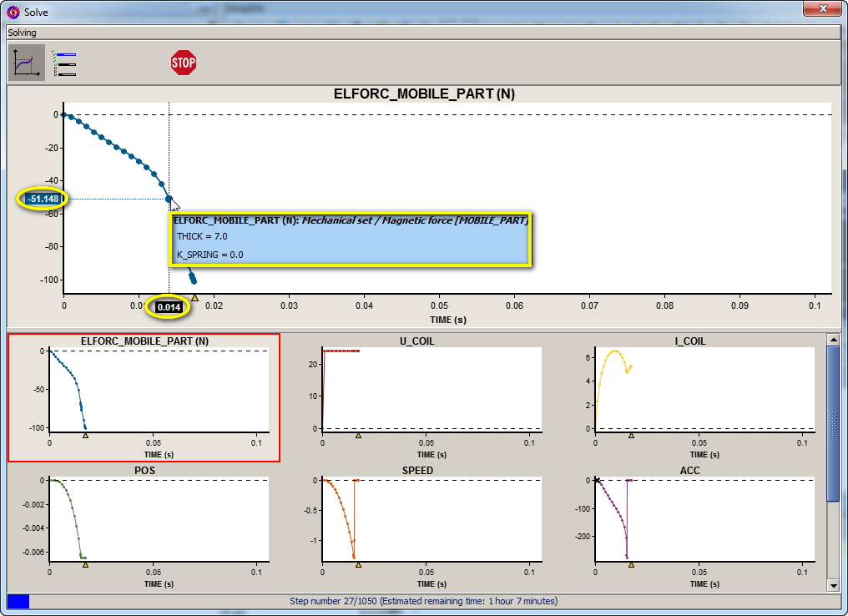Click the Solve window application icon
This screenshot has width=848, height=616.
pos(13,12)
